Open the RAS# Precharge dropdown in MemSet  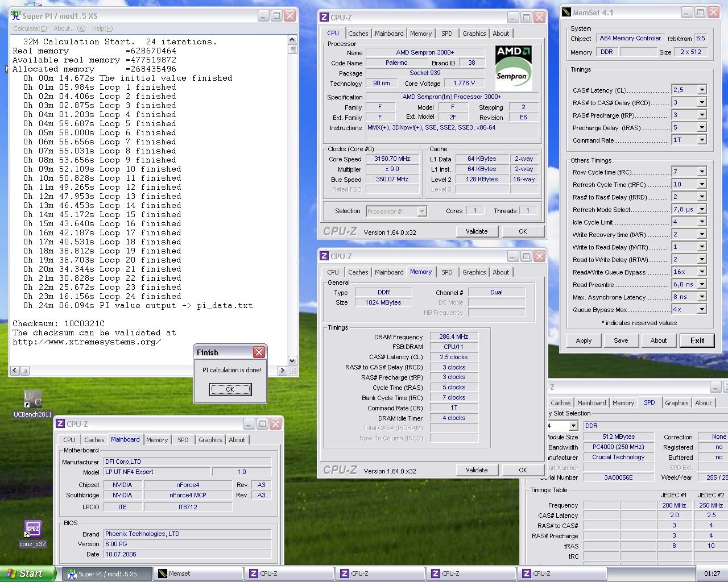point(702,115)
